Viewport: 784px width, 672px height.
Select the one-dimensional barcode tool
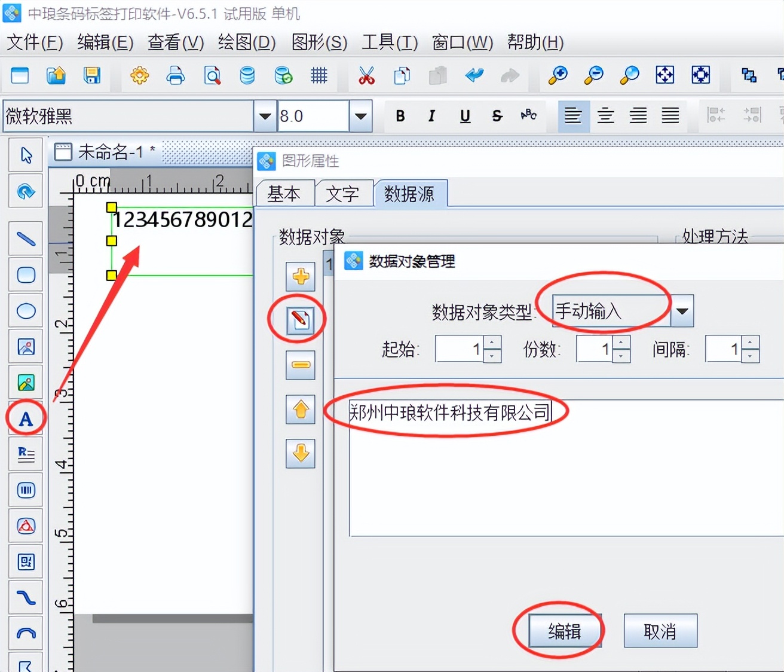click(26, 490)
